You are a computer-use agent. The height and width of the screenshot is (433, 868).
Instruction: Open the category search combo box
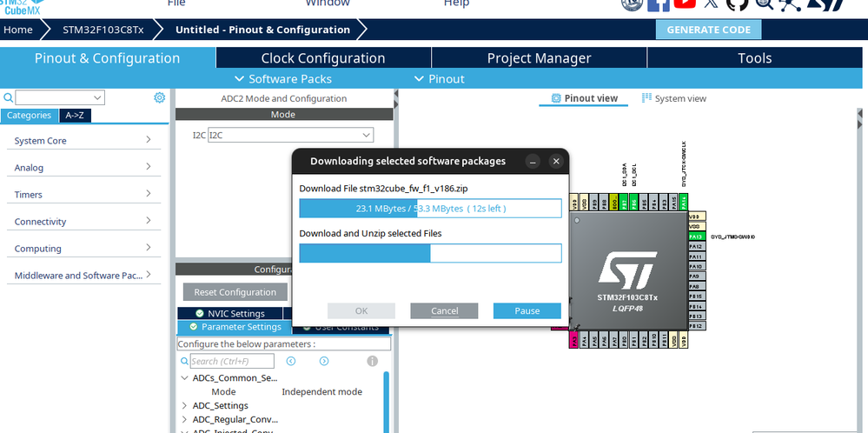60,98
